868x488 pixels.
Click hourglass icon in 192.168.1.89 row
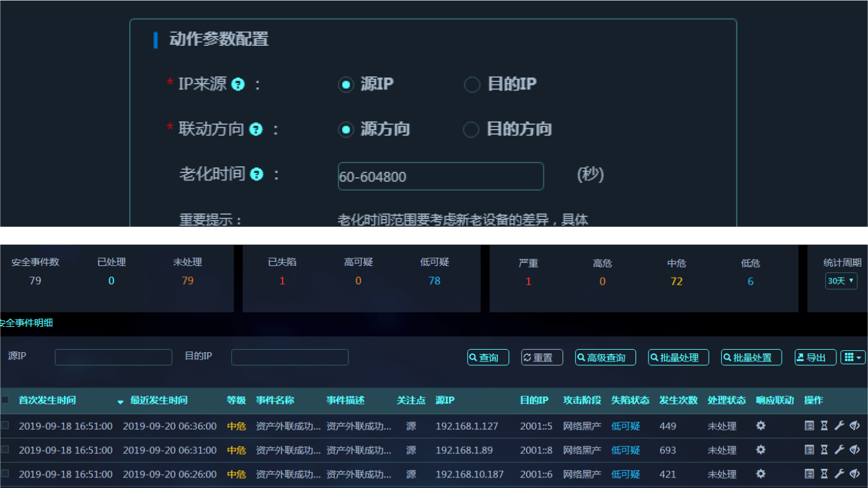click(824, 450)
